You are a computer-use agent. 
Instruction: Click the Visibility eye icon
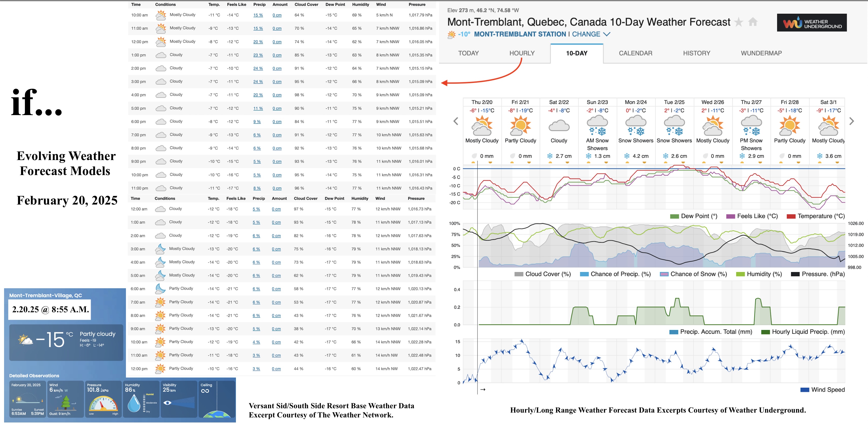click(168, 403)
